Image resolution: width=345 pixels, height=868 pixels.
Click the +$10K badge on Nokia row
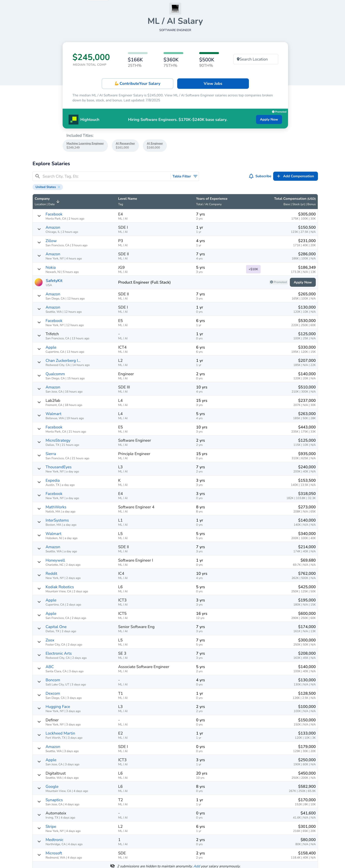point(253,269)
